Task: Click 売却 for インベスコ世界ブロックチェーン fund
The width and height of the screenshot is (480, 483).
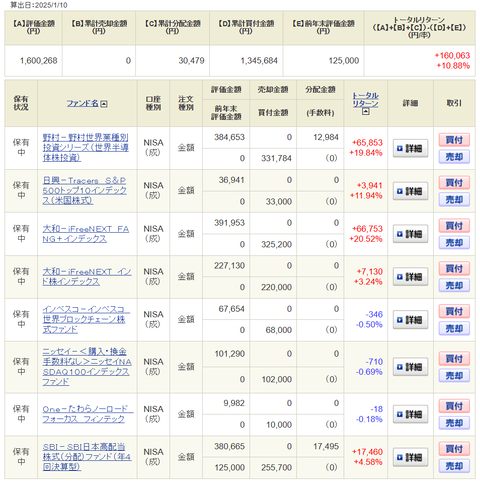Action: point(454,328)
